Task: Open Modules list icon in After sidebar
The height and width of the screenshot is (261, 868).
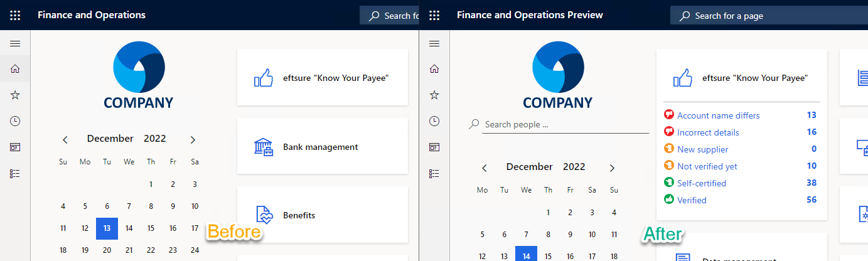Action: (434, 173)
